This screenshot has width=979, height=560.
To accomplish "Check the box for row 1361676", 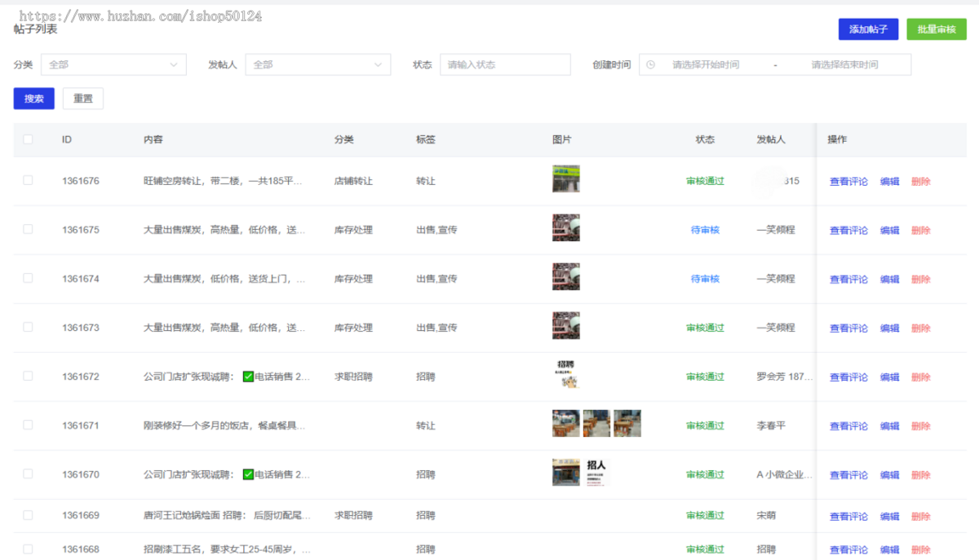I will tap(28, 180).
